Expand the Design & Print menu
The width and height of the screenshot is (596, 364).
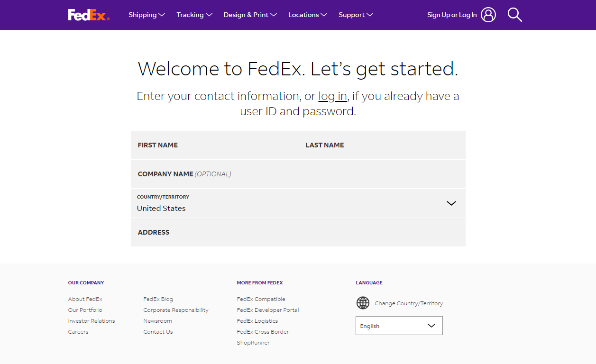click(x=250, y=15)
